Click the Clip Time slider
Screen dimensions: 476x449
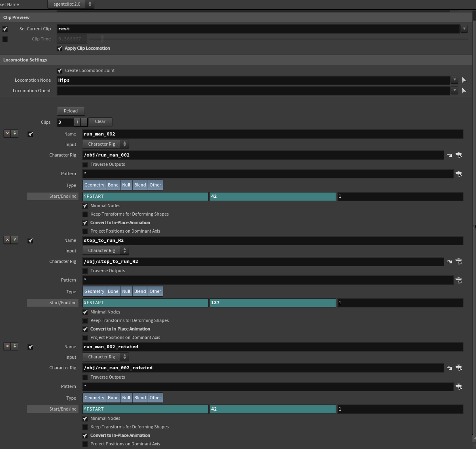(x=278, y=39)
